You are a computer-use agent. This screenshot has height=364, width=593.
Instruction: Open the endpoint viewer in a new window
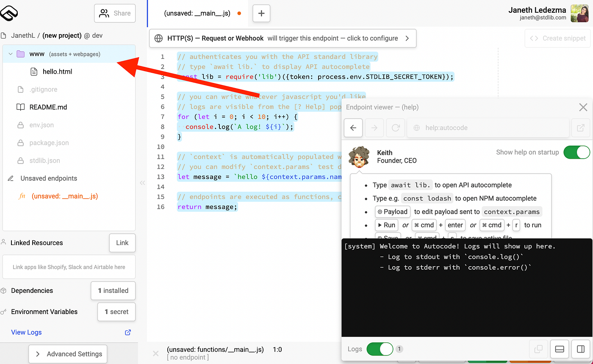pyautogui.click(x=581, y=128)
